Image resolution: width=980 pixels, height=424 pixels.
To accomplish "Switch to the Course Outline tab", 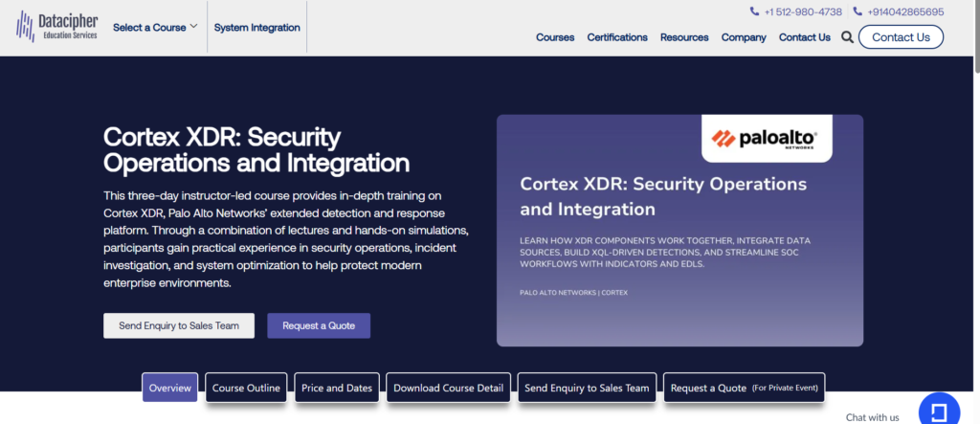I will click(x=246, y=388).
